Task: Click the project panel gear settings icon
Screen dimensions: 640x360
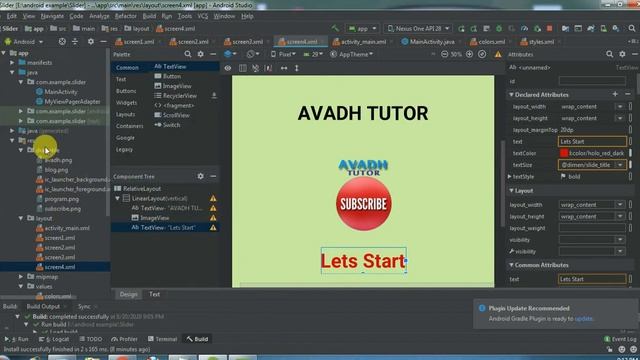Action: (91, 42)
